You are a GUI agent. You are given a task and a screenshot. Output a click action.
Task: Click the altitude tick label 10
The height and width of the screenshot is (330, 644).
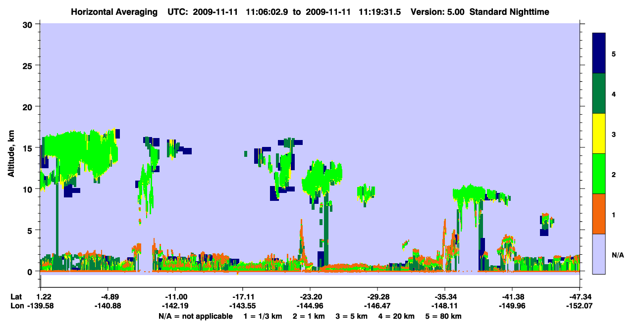pos(29,189)
